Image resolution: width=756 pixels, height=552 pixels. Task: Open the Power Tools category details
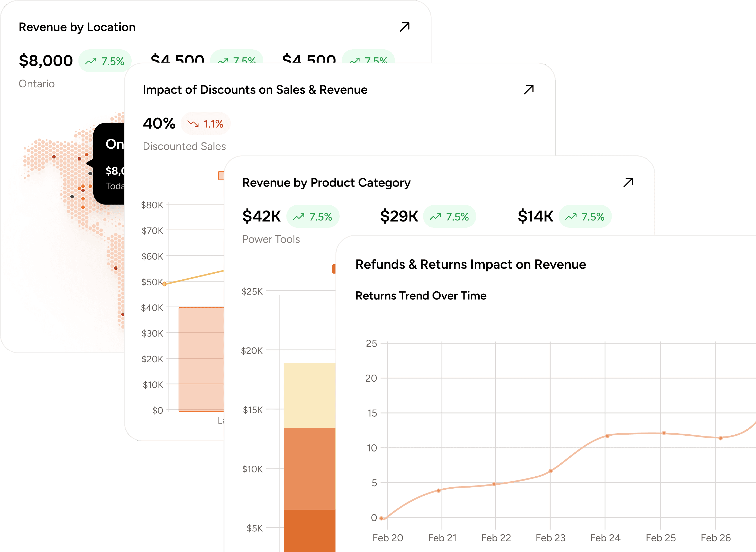(271, 239)
